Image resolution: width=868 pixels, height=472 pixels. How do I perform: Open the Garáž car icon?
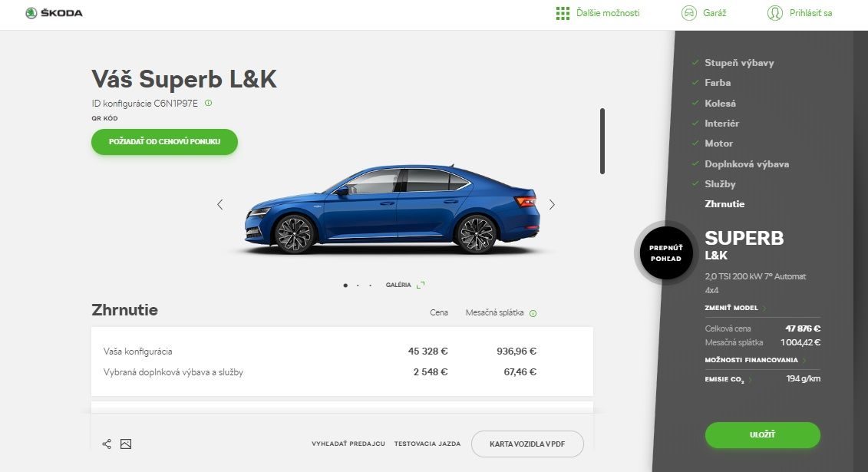coord(688,13)
